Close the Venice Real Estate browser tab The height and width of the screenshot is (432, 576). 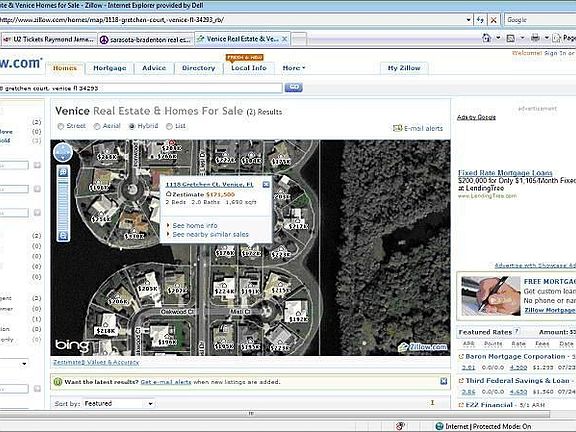click(285, 39)
